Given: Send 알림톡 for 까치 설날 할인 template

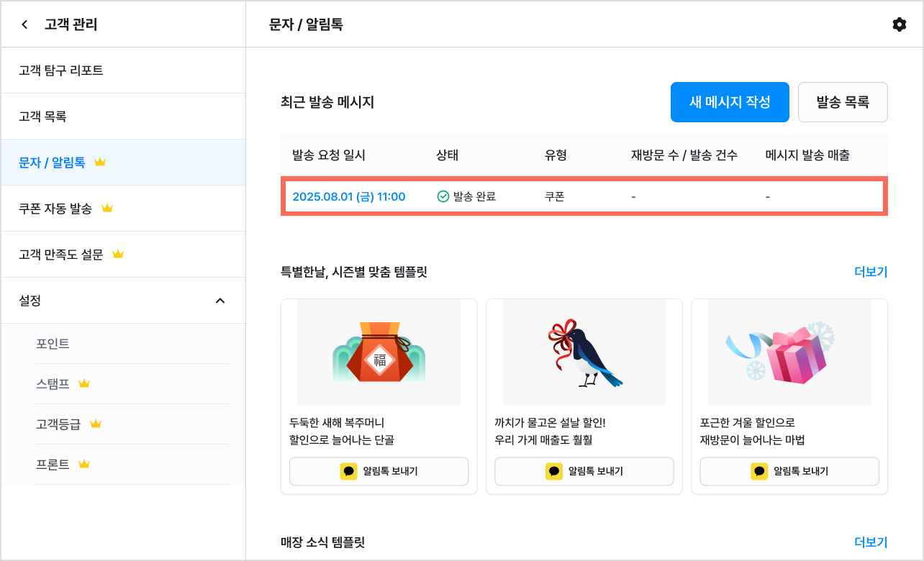Looking at the screenshot, I should click(584, 471).
